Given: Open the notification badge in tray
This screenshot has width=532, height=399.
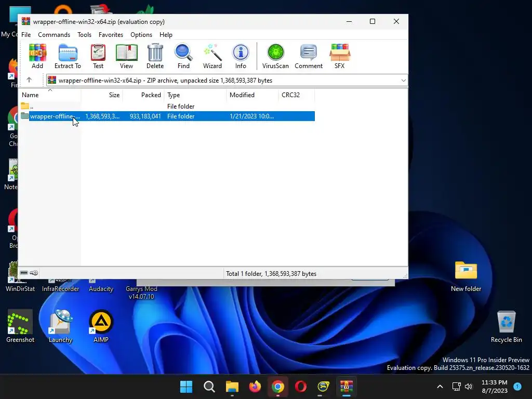Looking at the screenshot, I should tap(517, 386).
